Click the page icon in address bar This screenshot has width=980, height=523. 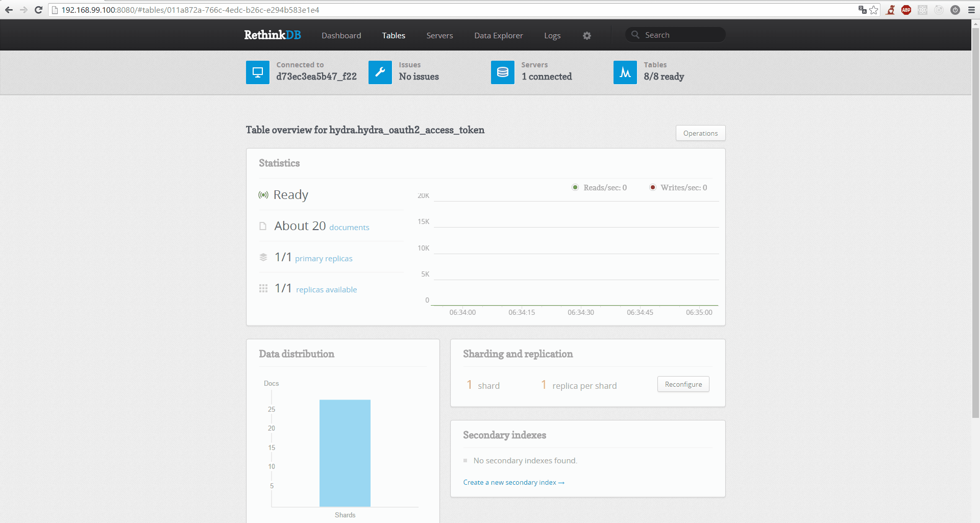point(55,10)
